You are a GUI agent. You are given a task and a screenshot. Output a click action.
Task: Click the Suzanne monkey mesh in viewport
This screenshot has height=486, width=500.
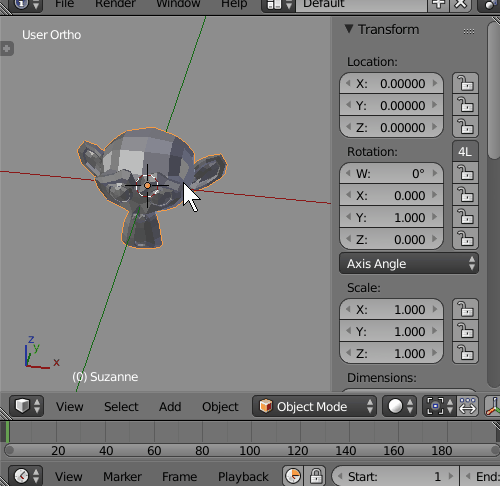pos(152,187)
